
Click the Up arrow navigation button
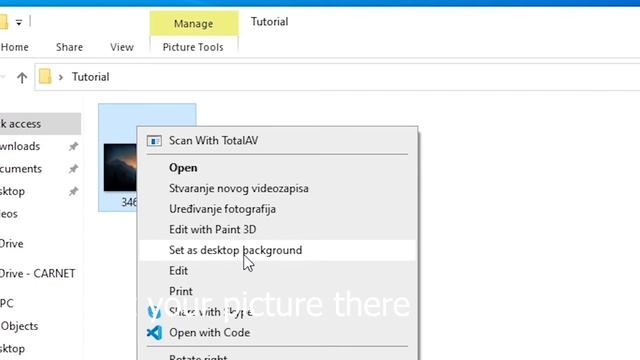(22, 77)
